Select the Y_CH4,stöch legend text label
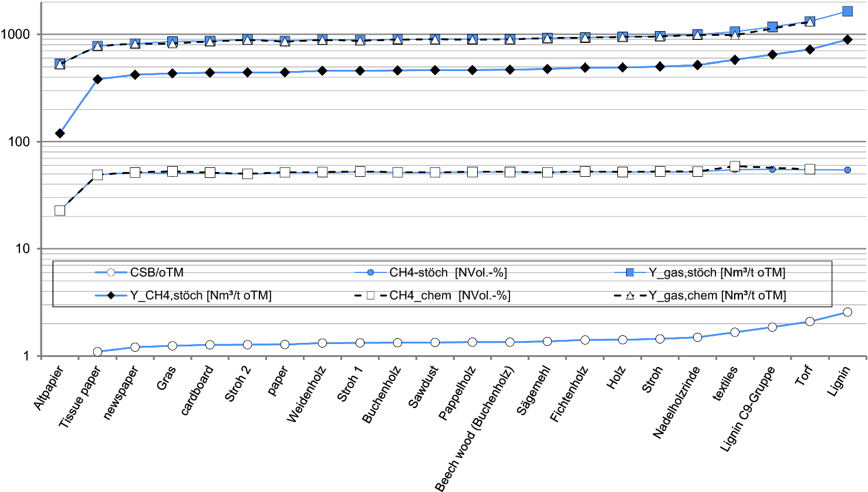 [x=201, y=295]
